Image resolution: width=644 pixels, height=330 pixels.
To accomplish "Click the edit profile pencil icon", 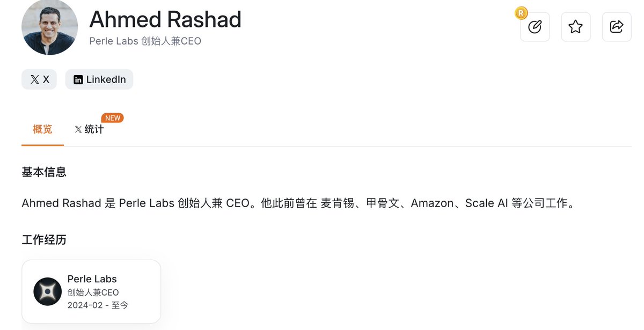I will [x=535, y=27].
